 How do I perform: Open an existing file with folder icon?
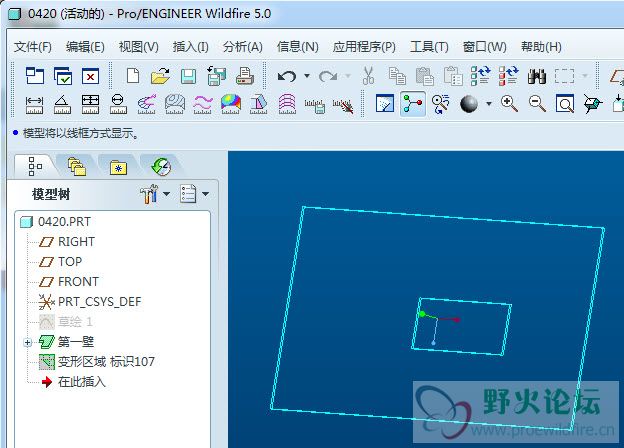tap(160, 76)
